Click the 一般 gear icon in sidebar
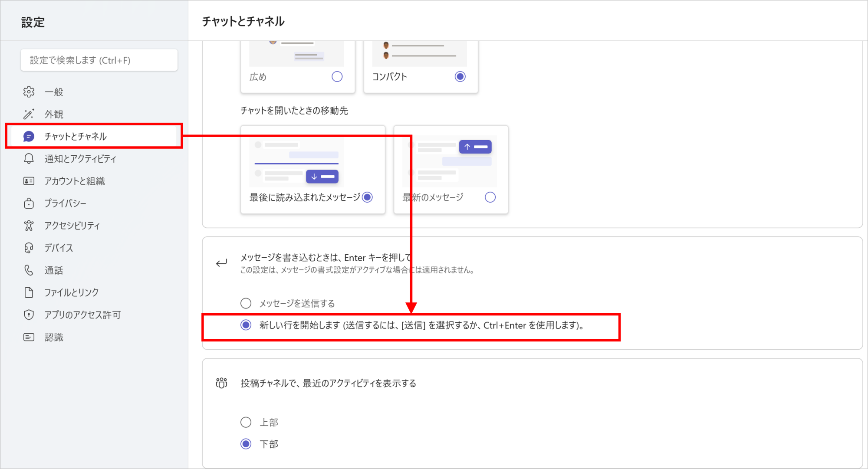The height and width of the screenshot is (469, 868). coord(29,92)
